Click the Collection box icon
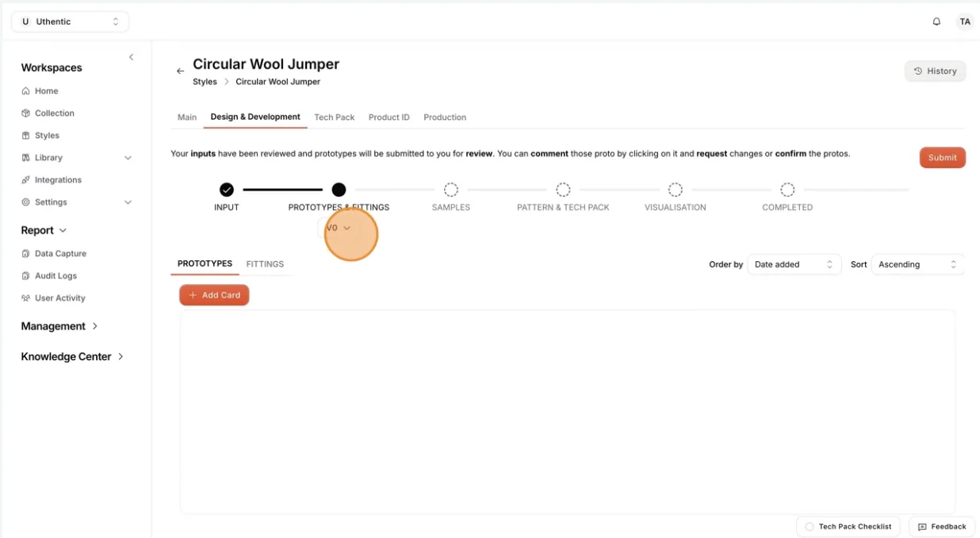The image size is (980, 538). tap(26, 113)
